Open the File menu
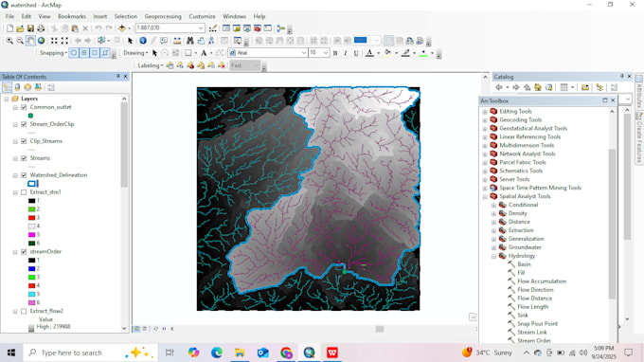 click(x=9, y=16)
